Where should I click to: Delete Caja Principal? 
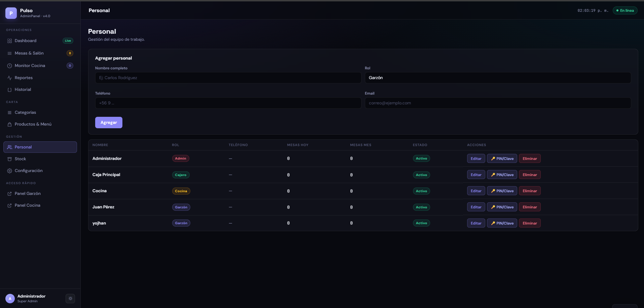tap(530, 175)
